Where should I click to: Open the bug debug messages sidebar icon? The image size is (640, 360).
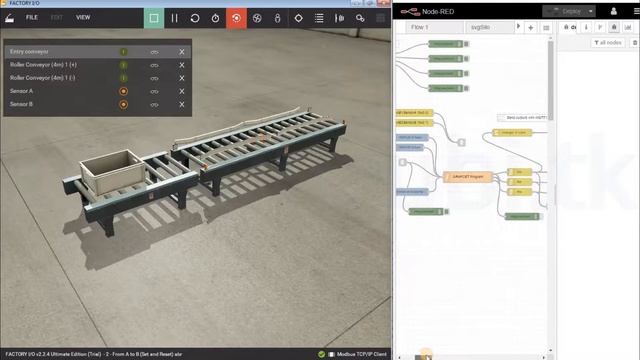614,27
